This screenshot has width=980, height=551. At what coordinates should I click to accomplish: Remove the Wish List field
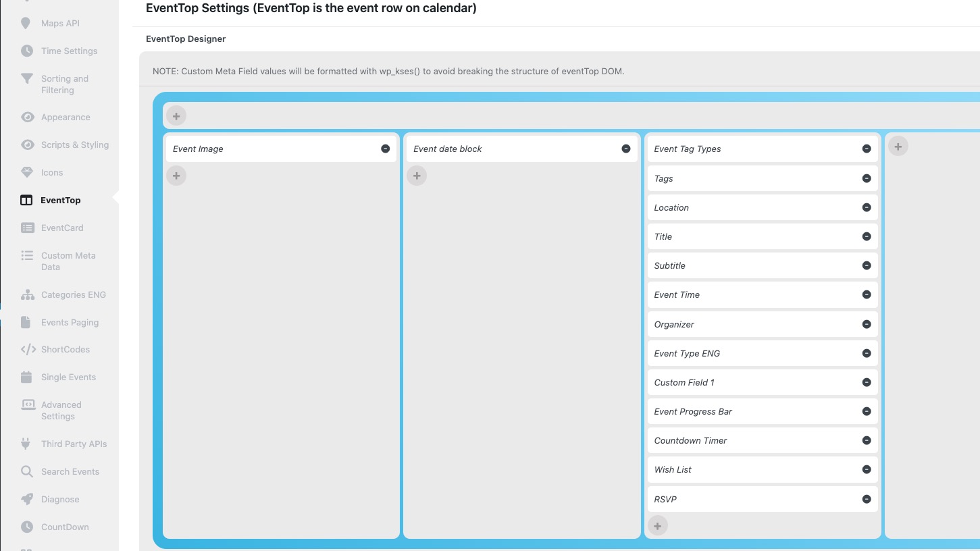867,470
